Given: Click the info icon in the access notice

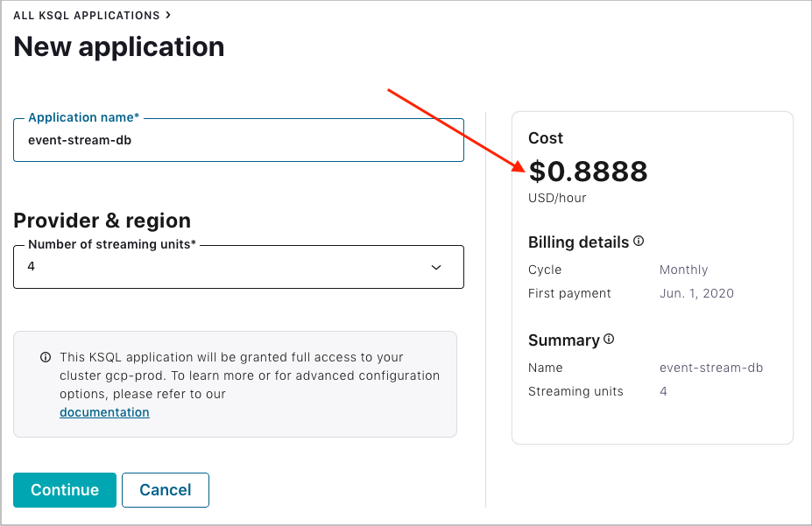Looking at the screenshot, I should point(46,357).
